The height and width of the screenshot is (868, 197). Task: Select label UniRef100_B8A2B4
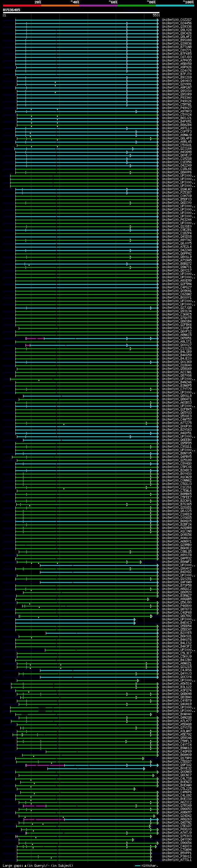point(177,125)
